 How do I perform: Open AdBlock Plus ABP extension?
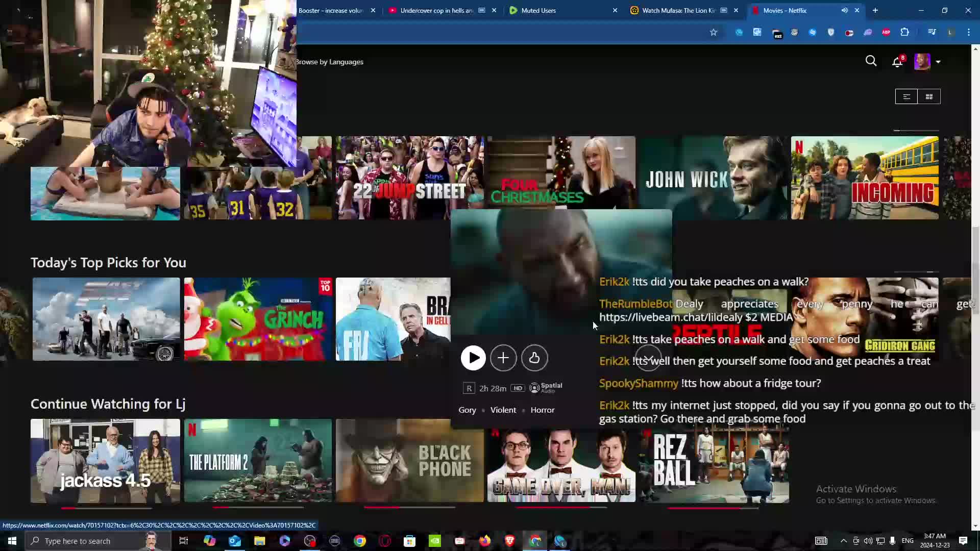(x=886, y=32)
